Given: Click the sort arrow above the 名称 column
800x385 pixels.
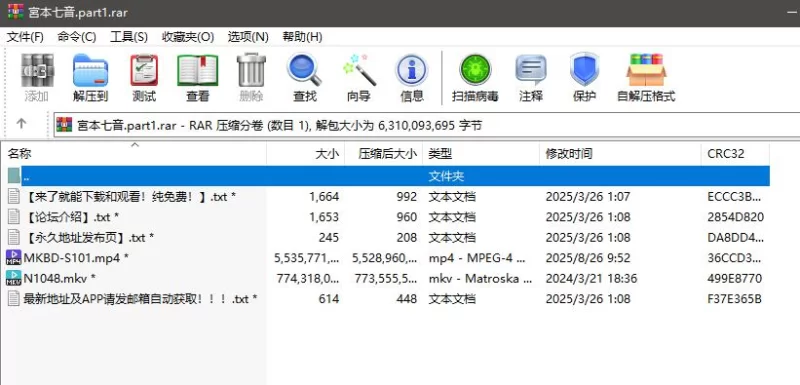Looking at the screenshot, I should pyautogui.click(x=135, y=145).
